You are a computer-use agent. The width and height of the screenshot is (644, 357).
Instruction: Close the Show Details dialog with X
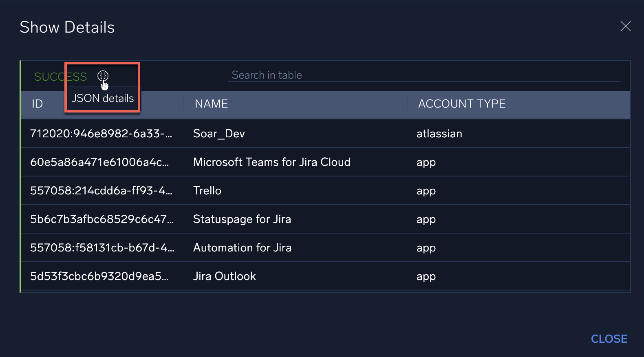click(x=625, y=26)
